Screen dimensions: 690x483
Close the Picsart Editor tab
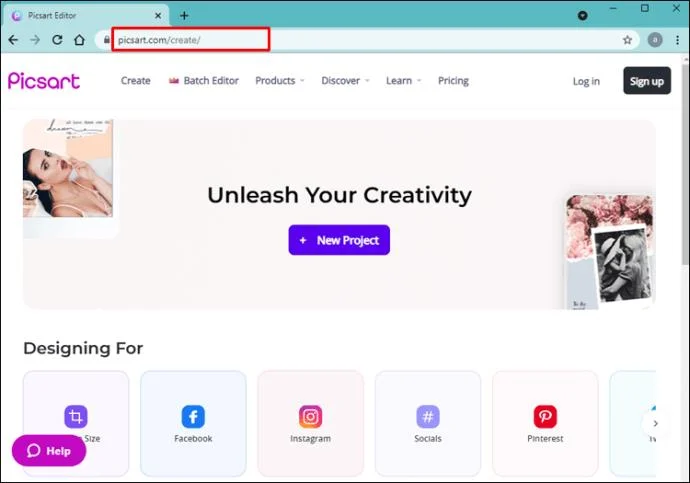click(x=158, y=16)
